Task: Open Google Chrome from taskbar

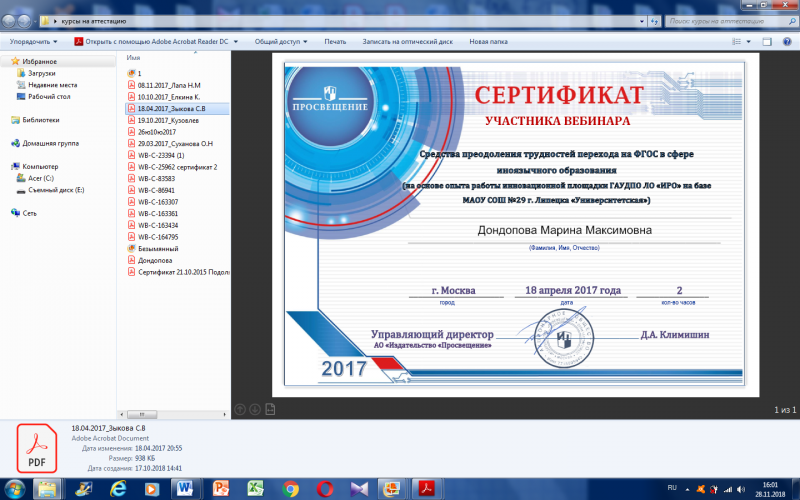Action: point(290,489)
